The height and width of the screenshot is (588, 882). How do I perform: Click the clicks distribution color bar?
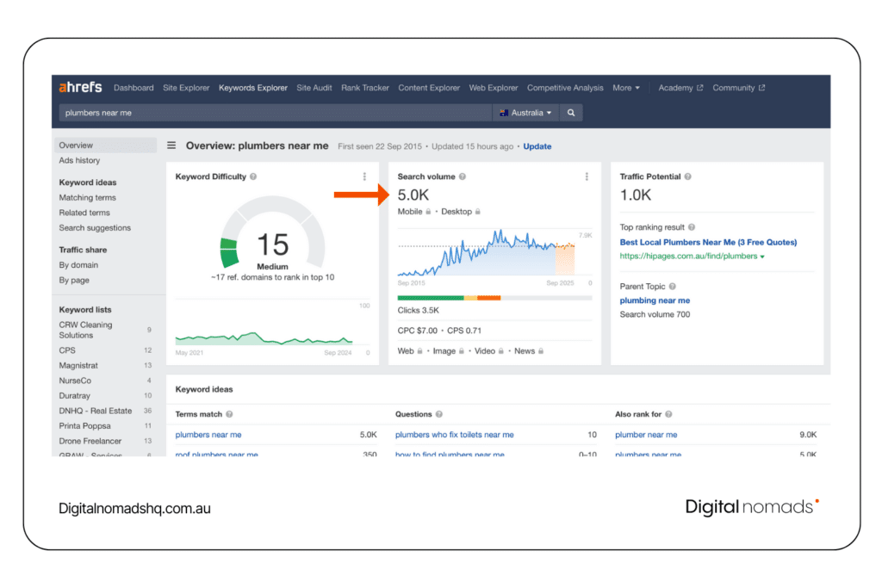pyautogui.click(x=494, y=298)
